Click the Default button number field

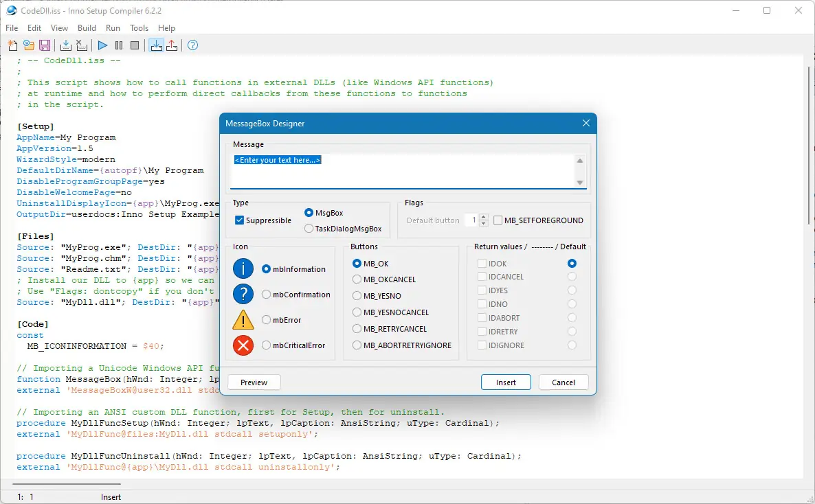[x=471, y=220]
